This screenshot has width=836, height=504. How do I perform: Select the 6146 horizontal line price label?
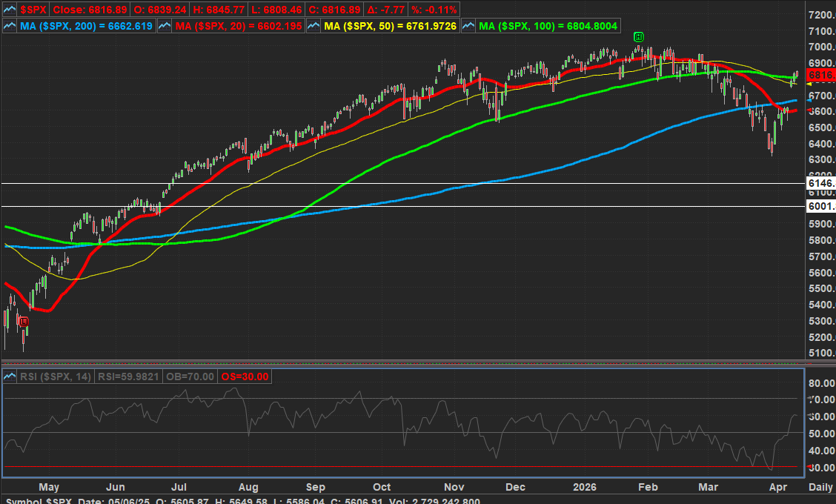click(x=820, y=183)
